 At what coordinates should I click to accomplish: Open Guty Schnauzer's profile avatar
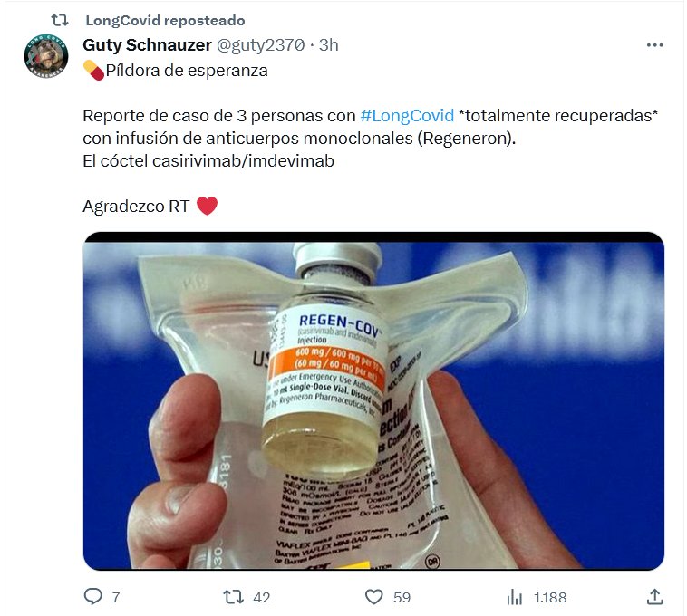click(x=46, y=56)
